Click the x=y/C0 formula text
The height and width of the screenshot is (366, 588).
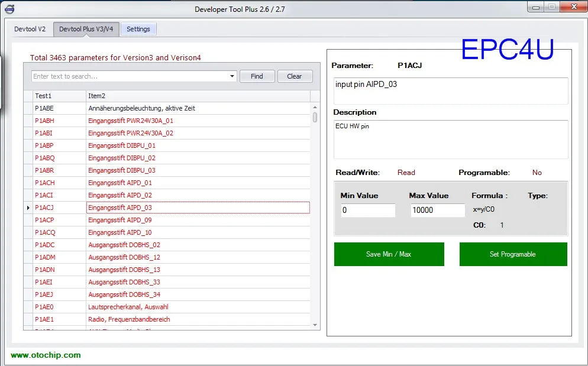[483, 209]
